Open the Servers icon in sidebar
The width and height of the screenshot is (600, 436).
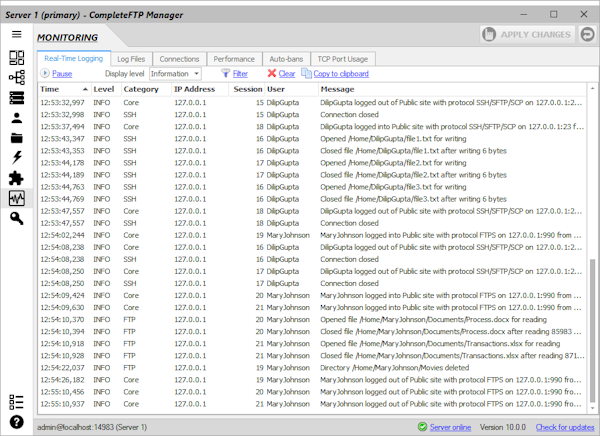click(16, 98)
